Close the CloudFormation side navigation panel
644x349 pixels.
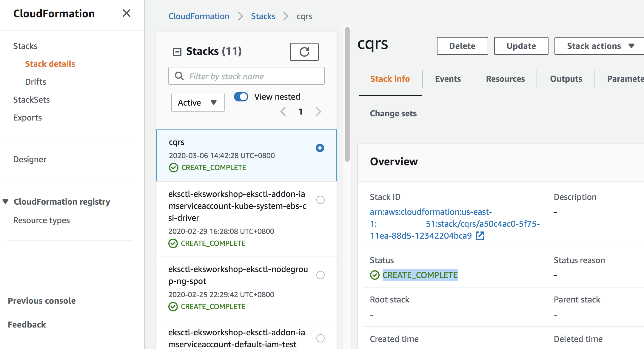pyautogui.click(x=127, y=13)
